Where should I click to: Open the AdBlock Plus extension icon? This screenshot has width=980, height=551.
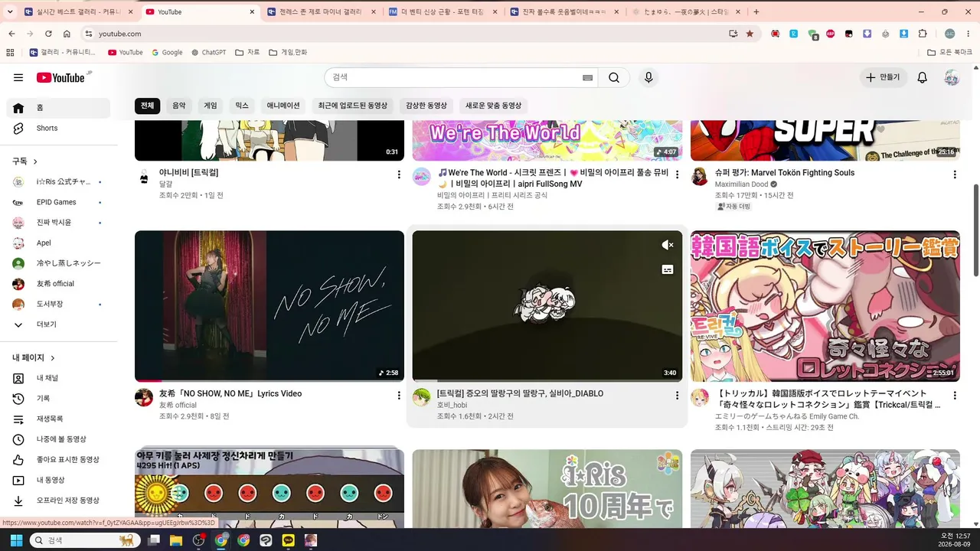click(831, 34)
